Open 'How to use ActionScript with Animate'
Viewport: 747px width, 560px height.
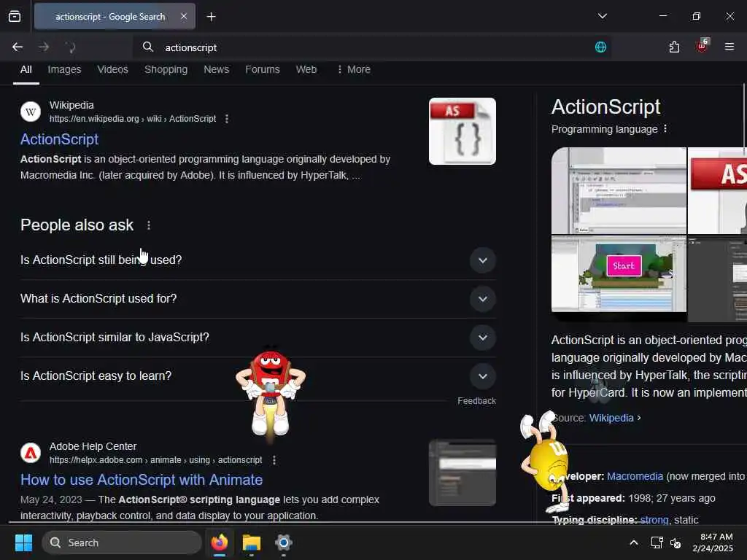tap(142, 480)
